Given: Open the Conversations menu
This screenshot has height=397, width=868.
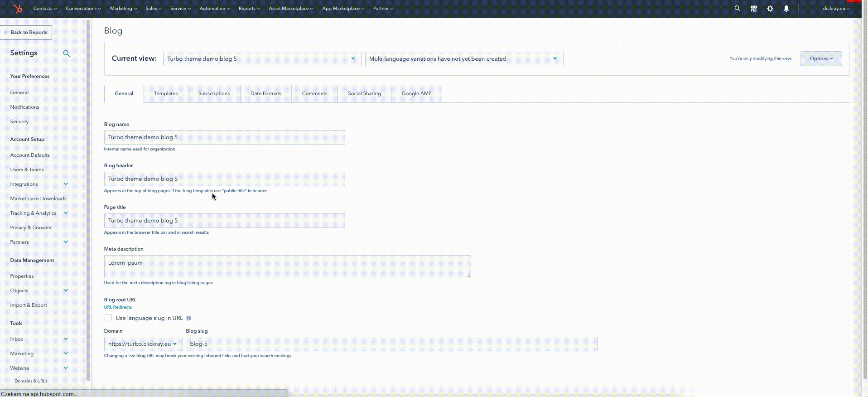Looking at the screenshot, I should (83, 8).
